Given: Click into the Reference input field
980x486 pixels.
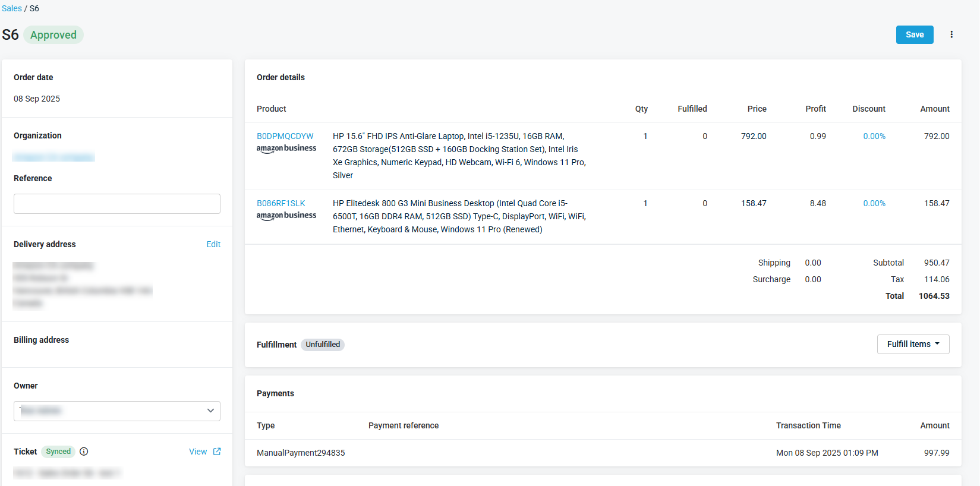Looking at the screenshot, I should click(117, 204).
